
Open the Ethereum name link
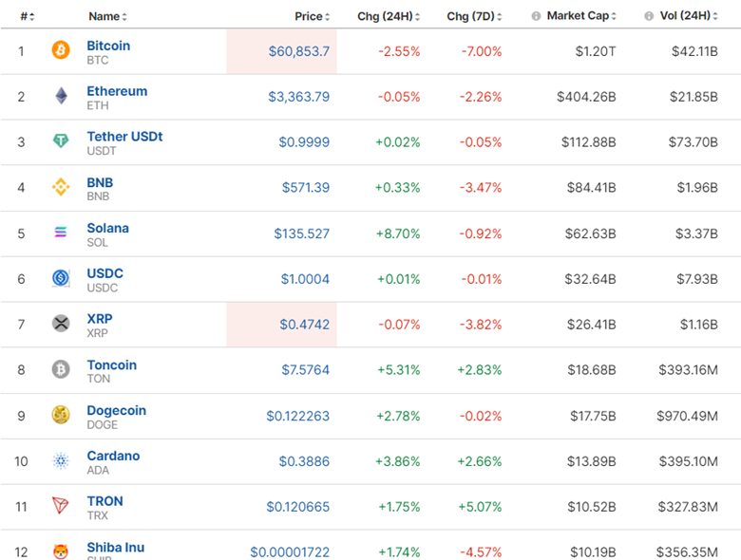[117, 91]
